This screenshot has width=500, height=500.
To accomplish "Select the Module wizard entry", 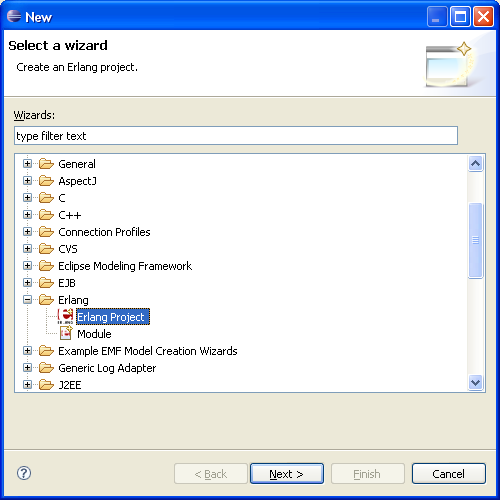I will click(94, 334).
